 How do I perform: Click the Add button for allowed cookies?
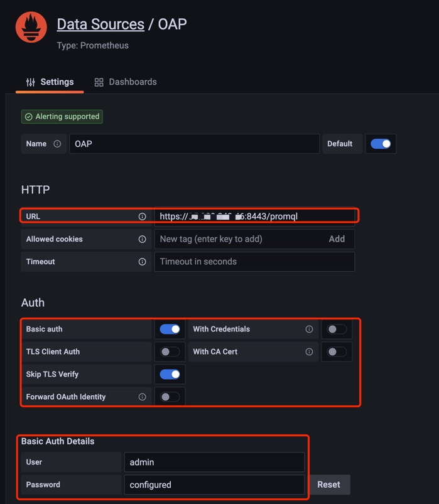click(337, 239)
